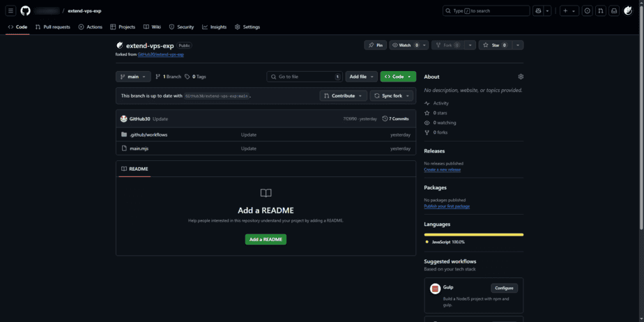The image size is (644, 322).
Task: Open the Contribute dropdown
Action: [x=344, y=95]
